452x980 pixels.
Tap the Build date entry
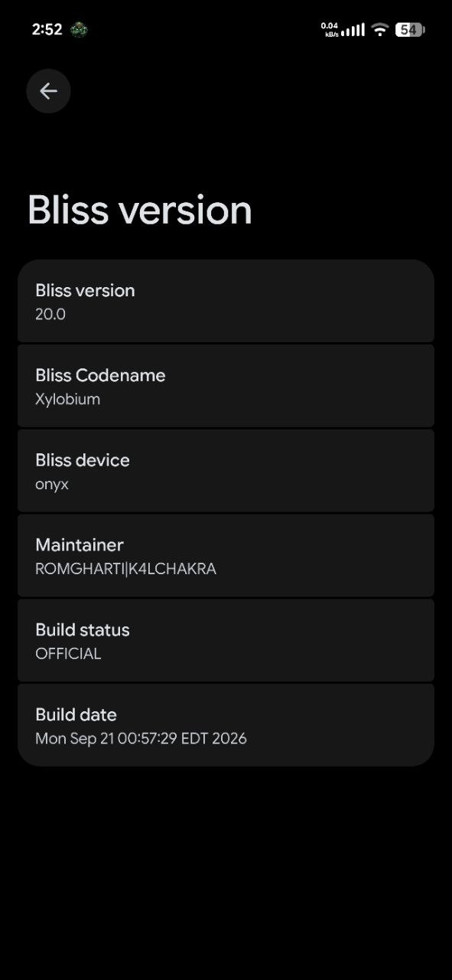(x=226, y=725)
